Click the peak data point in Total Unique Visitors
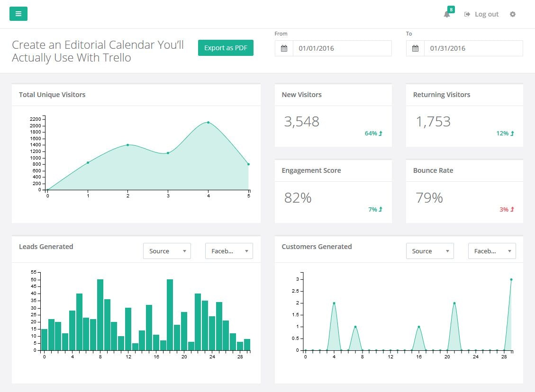The height and width of the screenshot is (392, 535). click(x=209, y=122)
